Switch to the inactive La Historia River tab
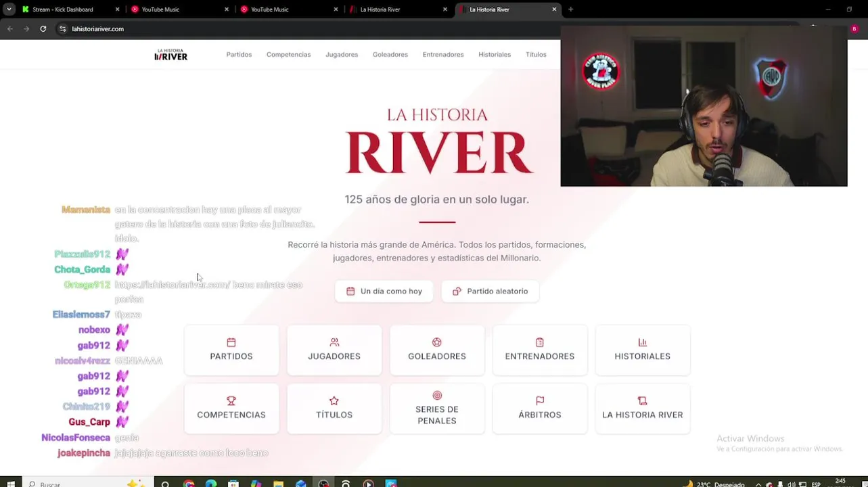 click(397, 9)
